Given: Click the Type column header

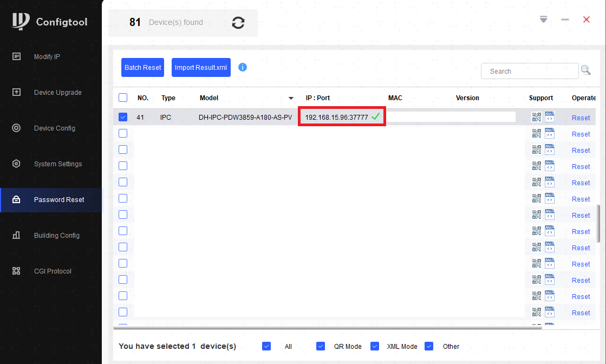Looking at the screenshot, I should point(168,97).
